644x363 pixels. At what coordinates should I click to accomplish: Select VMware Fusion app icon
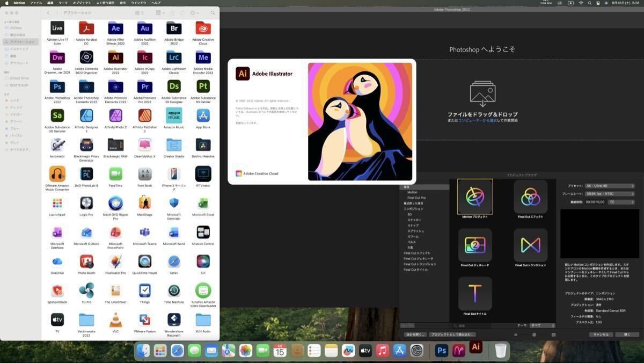click(144, 320)
